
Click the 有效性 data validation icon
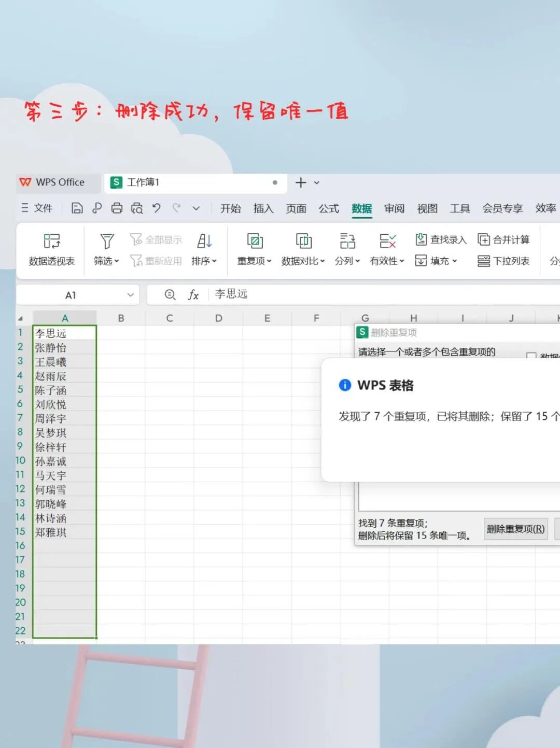pos(387,241)
